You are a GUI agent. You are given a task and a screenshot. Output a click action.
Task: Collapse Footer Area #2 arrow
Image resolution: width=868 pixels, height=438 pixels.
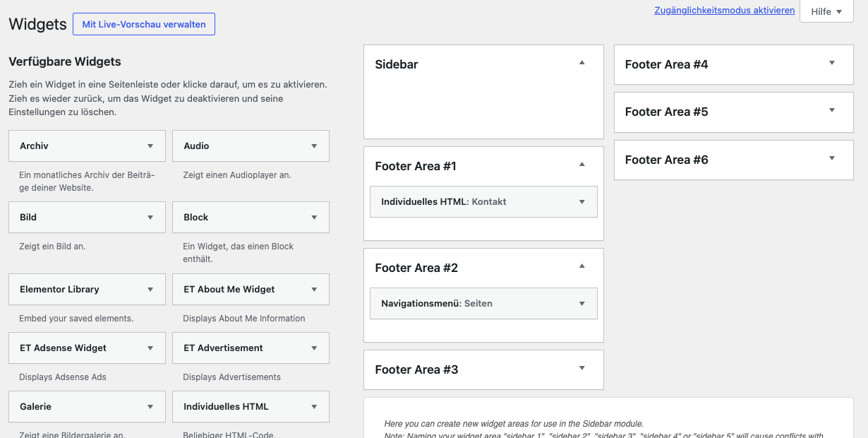coord(582,266)
